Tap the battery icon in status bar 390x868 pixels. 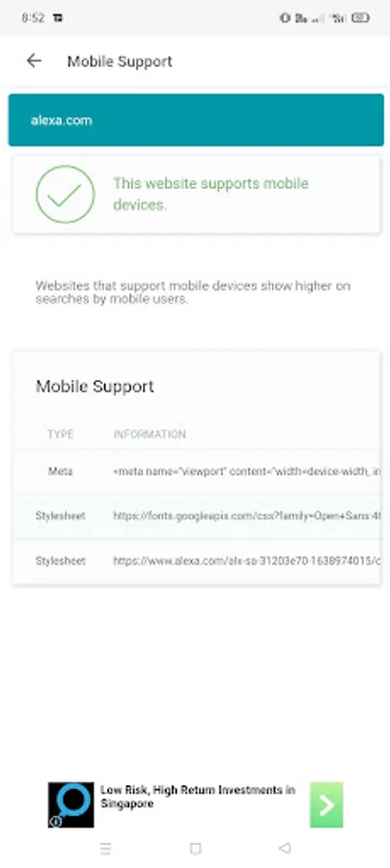pyautogui.click(x=361, y=17)
